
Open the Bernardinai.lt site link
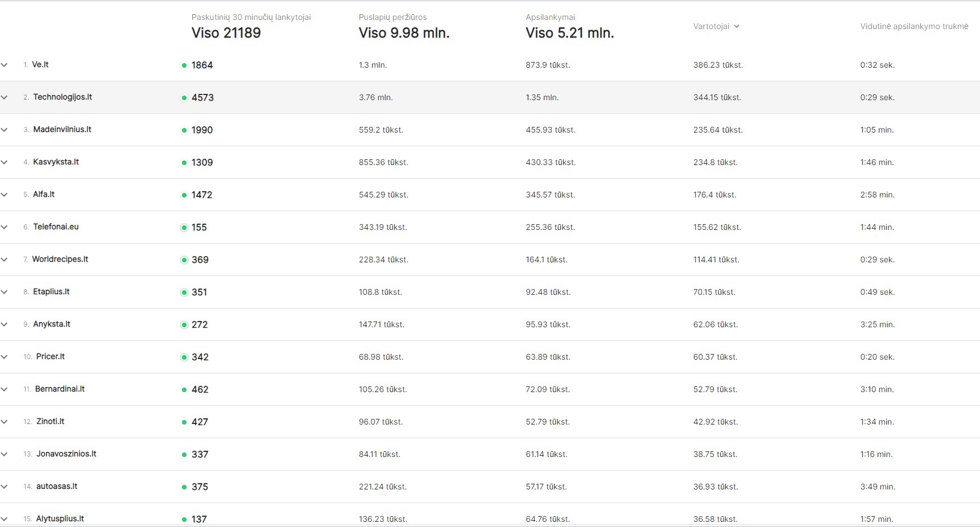(x=60, y=389)
